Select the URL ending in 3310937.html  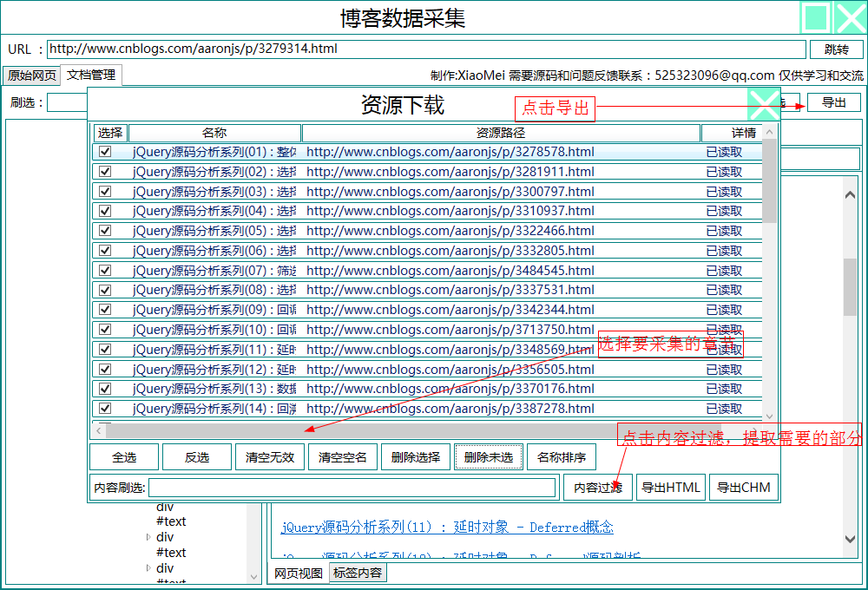pyautogui.click(x=450, y=211)
